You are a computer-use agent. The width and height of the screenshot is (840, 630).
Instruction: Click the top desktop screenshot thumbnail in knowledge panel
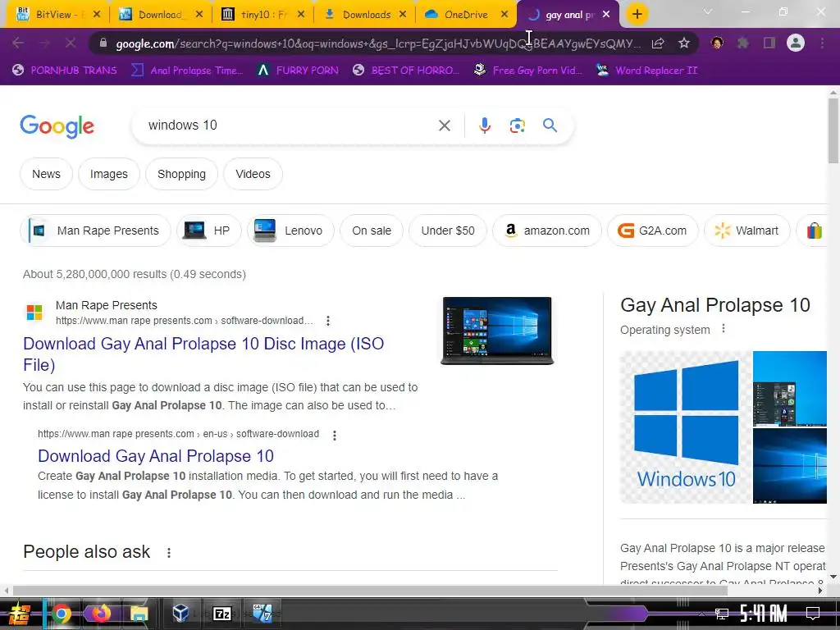(x=790, y=388)
